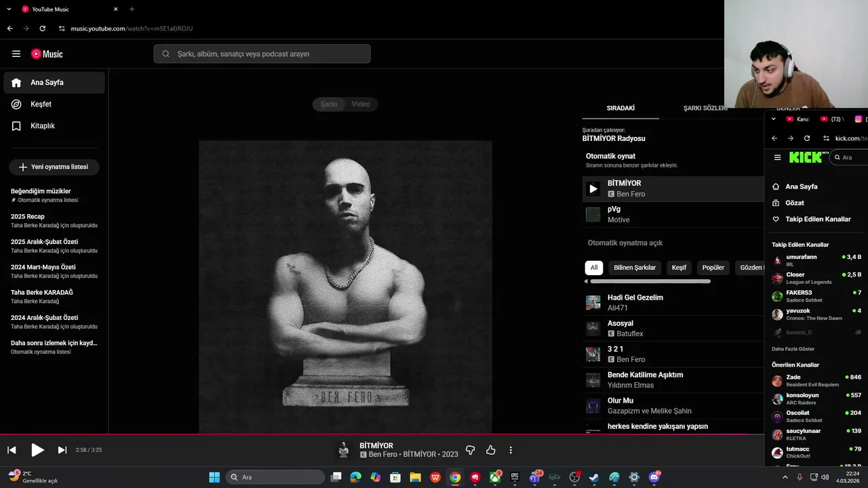Open 2024 Aralık-Şubat Özeti playlist
Screen dimensions: 868x488
(54, 321)
